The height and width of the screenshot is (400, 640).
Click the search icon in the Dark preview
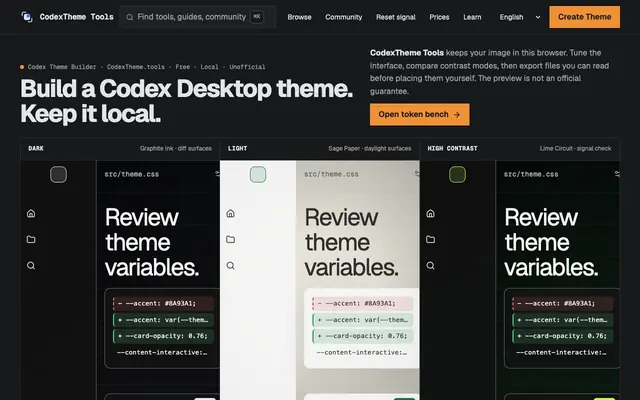pos(31,266)
